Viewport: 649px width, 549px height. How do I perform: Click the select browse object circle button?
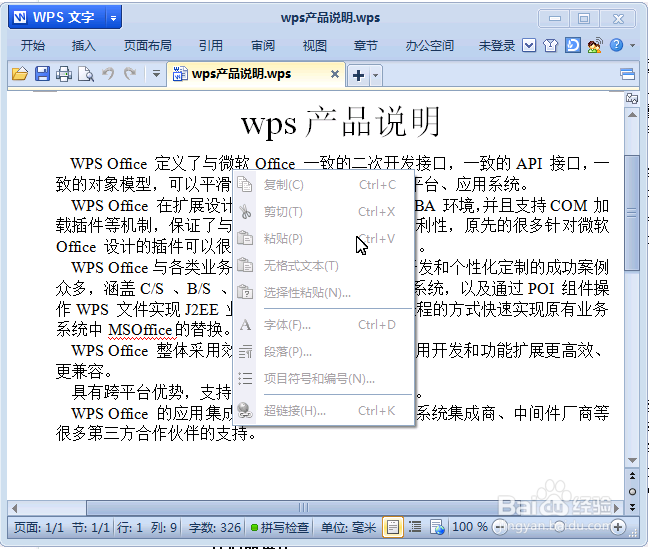pyautogui.click(x=632, y=491)
